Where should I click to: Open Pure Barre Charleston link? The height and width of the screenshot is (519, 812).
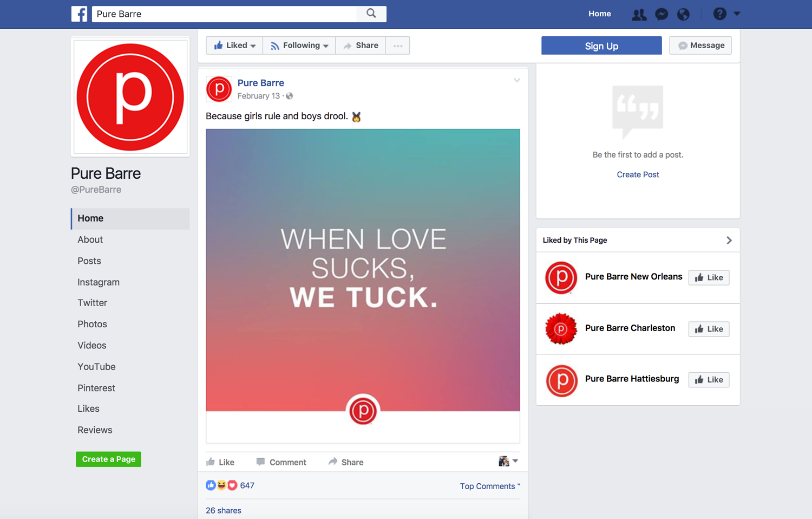(x=630, y=328)
